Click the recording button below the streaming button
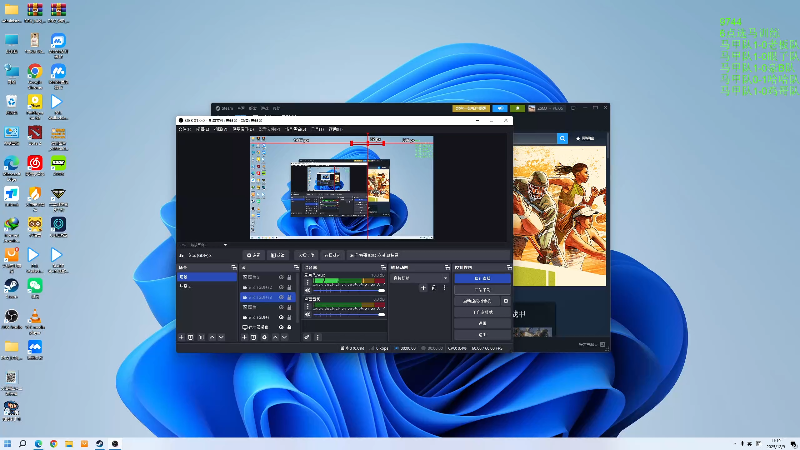This screenshot has height=450, width=800. click(x=483, y=290)
